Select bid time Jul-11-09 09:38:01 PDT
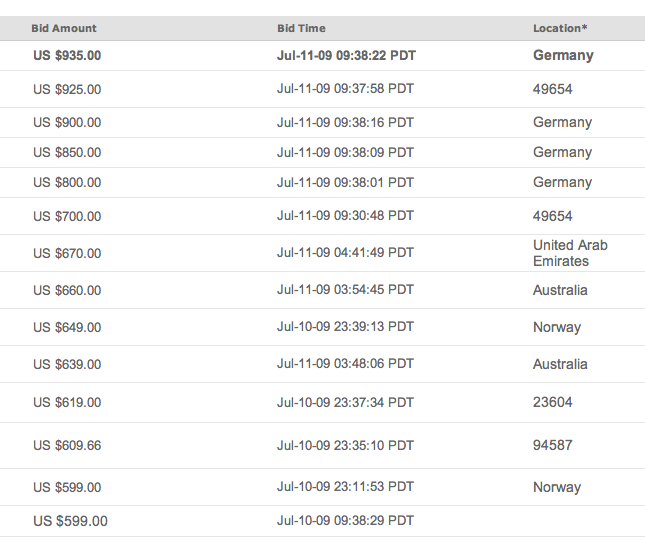This screenshot has height=553, width=645. [x=345, y=183]
